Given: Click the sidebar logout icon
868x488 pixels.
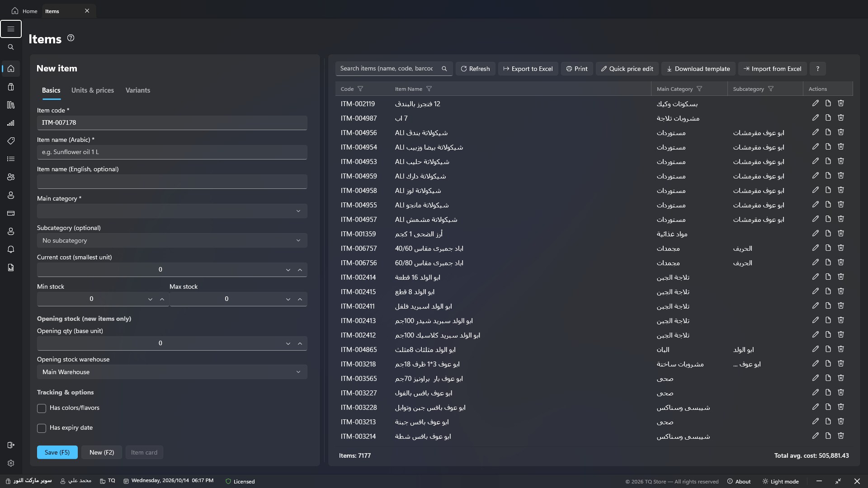Looking at the screenshot, I should 11,445.
